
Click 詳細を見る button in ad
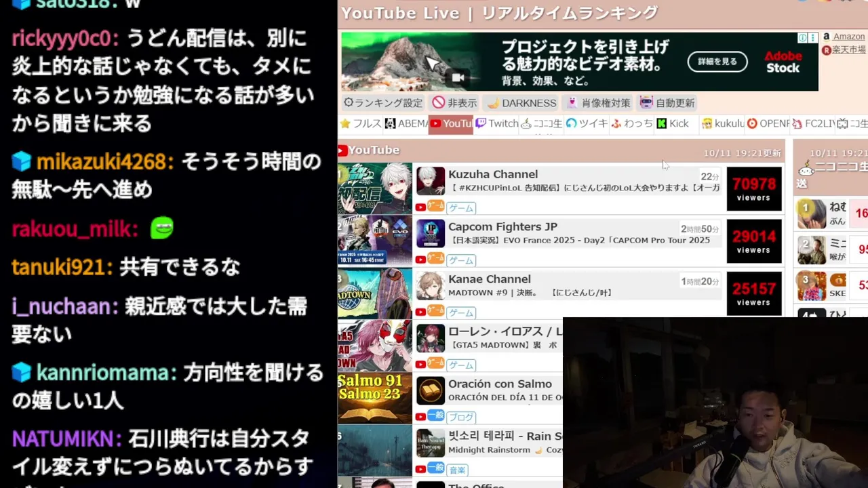(717, 62)
